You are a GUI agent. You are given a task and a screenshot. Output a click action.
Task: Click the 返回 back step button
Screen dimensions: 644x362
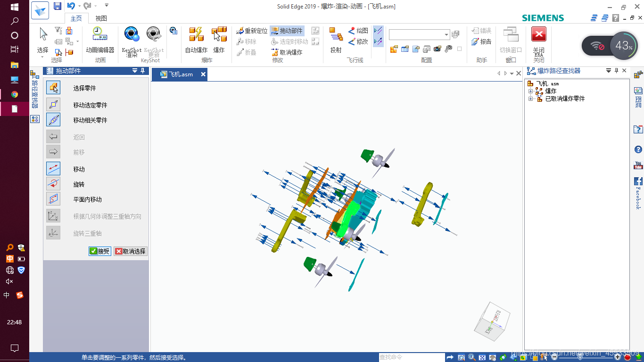pos(53,137)
